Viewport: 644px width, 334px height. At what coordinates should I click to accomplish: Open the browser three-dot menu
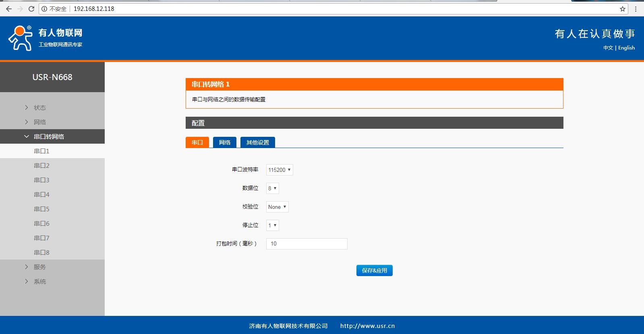636,9
